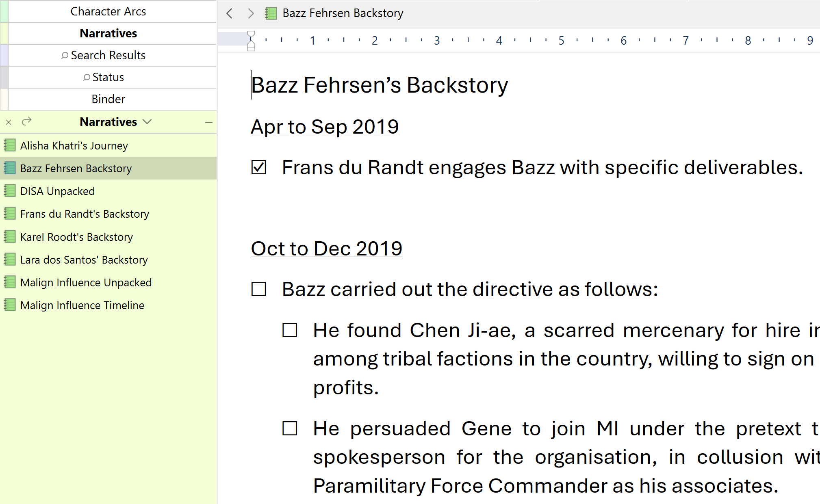820x504 pixels.
Task: Click the notebook icon beside Malign Influence Timeline
Action: click(x=10, y=305)
